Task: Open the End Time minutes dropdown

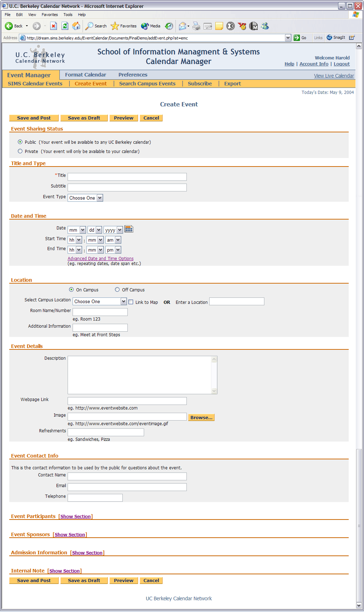Action: coord(95,250)
